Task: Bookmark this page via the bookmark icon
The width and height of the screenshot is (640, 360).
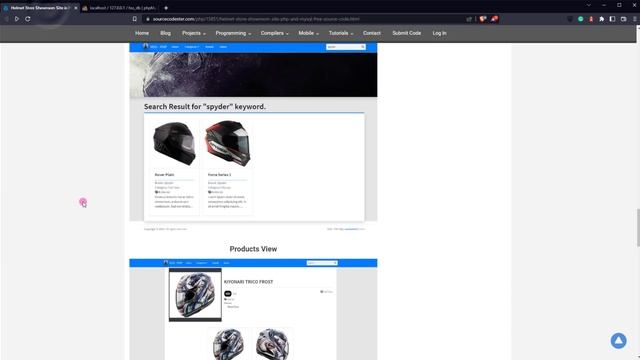Action: click(135, 19)
